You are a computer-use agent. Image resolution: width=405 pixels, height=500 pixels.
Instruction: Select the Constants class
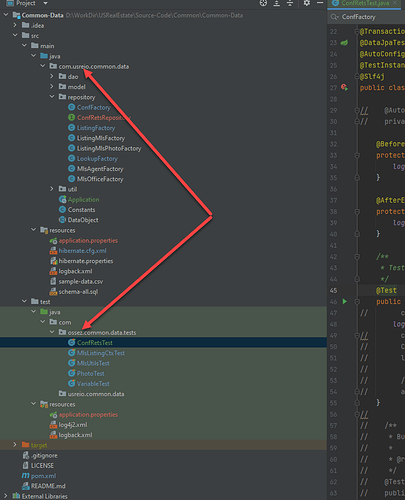tap(81, 210)
